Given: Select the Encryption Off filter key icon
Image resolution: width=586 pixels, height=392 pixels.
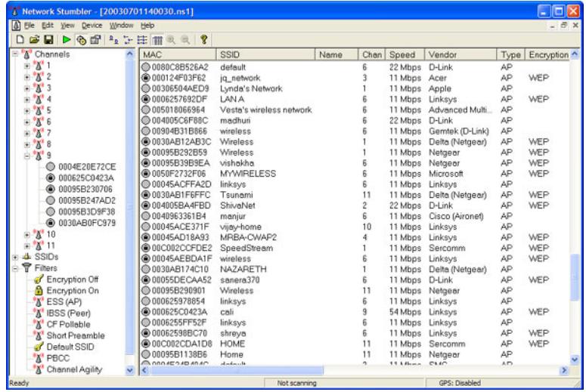Looking at the screenshot, I should [39, 279].
